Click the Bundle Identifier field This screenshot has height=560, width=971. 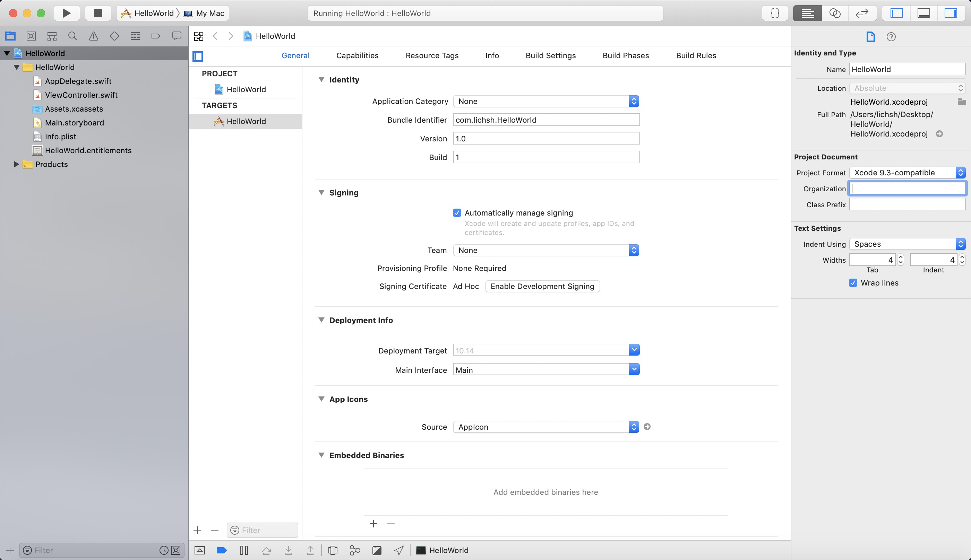pyautogui.click(x=546, y=120)
